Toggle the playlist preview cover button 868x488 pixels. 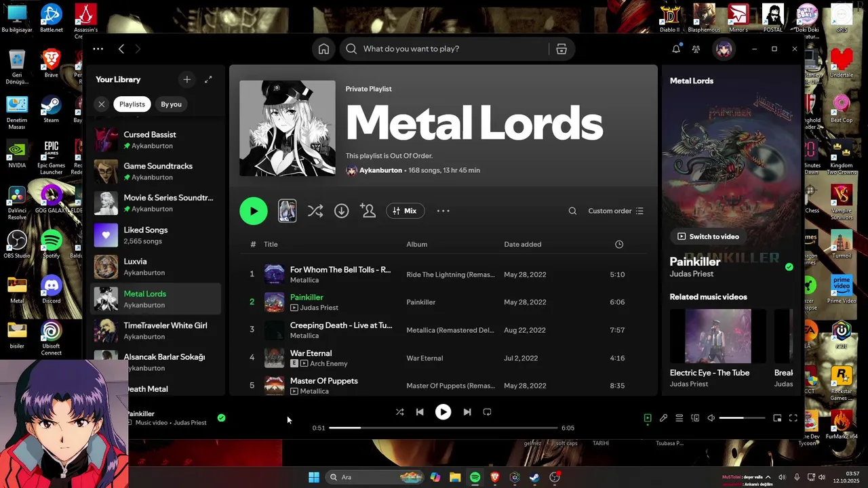(288, 211)
